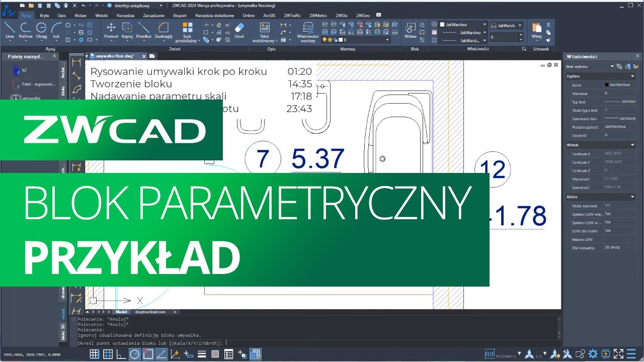
Task: Click the hardware acceleration chip icon
Action: [x=606, y=354]
